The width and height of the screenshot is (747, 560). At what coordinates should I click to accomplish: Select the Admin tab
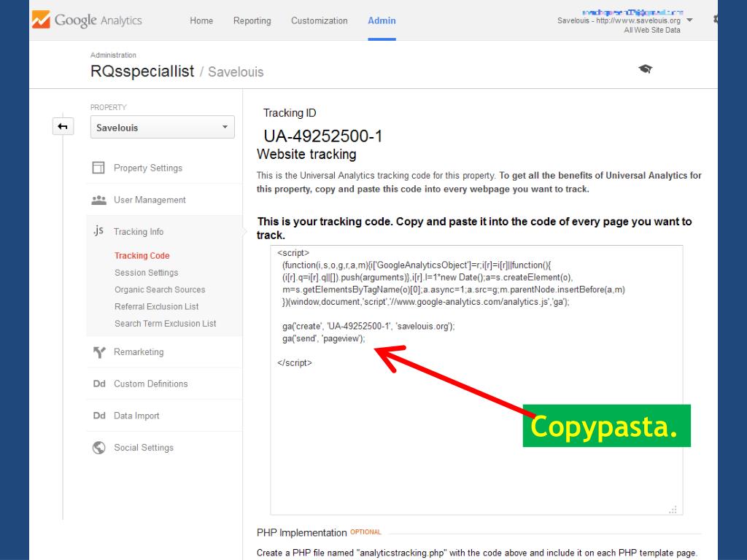382,20
